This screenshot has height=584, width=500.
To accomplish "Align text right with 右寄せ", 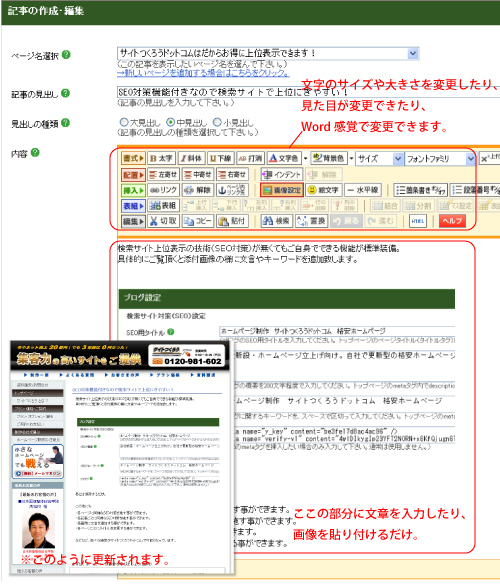I will [x=232, y=174].
